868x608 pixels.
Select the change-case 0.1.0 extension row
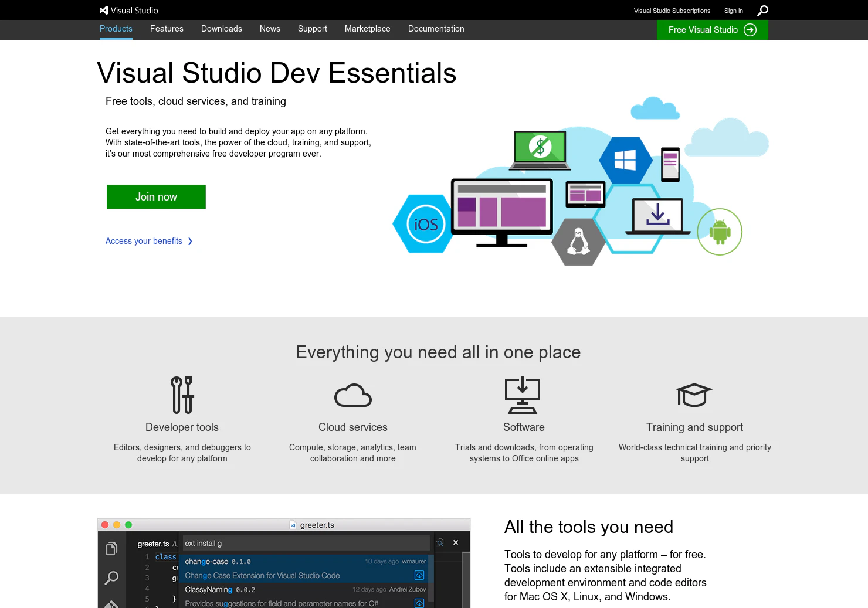tap(304, 569)
